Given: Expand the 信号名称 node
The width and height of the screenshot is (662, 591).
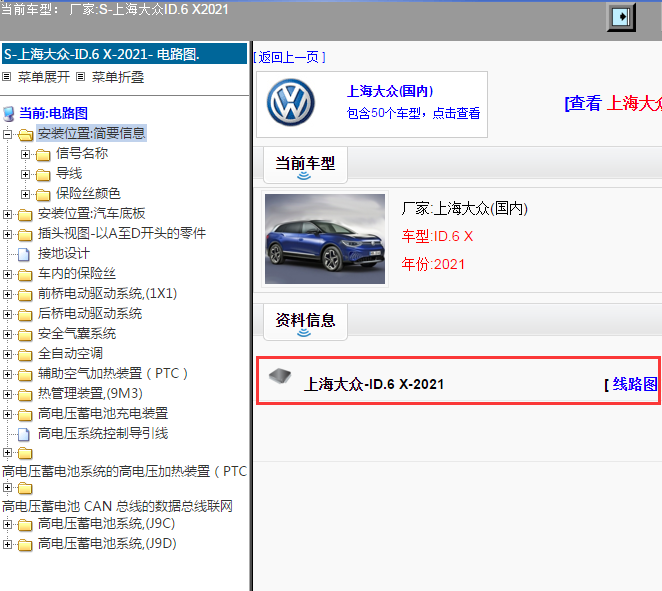Looking at the screenshot, I should coord(25,155).
